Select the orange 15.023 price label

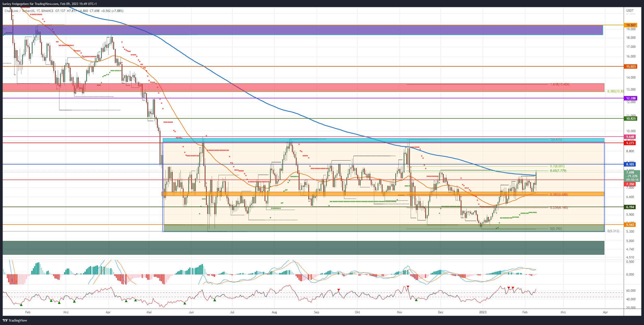pyautogui.click(x=631, y=67)
